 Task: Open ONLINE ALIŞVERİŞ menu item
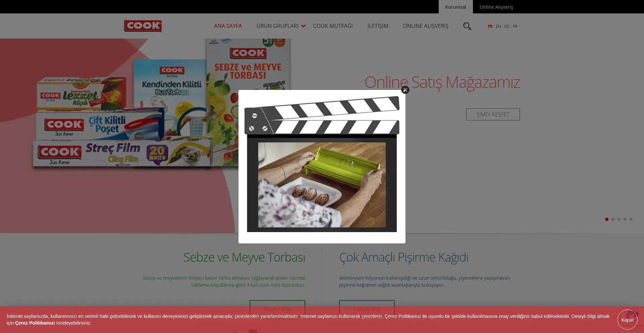pos(426,26)
